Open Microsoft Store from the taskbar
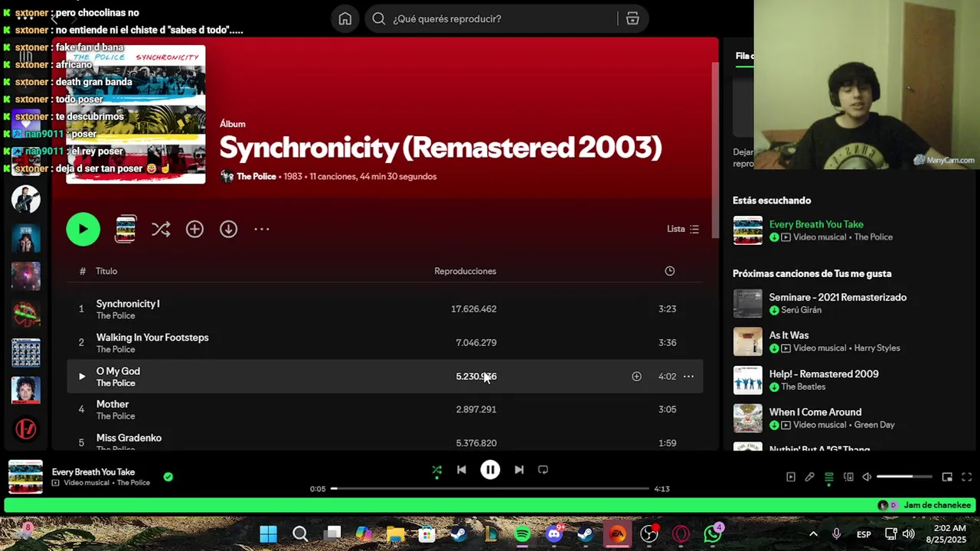Image resolution: width=980 pixels, height=551 pixels. 427,534
